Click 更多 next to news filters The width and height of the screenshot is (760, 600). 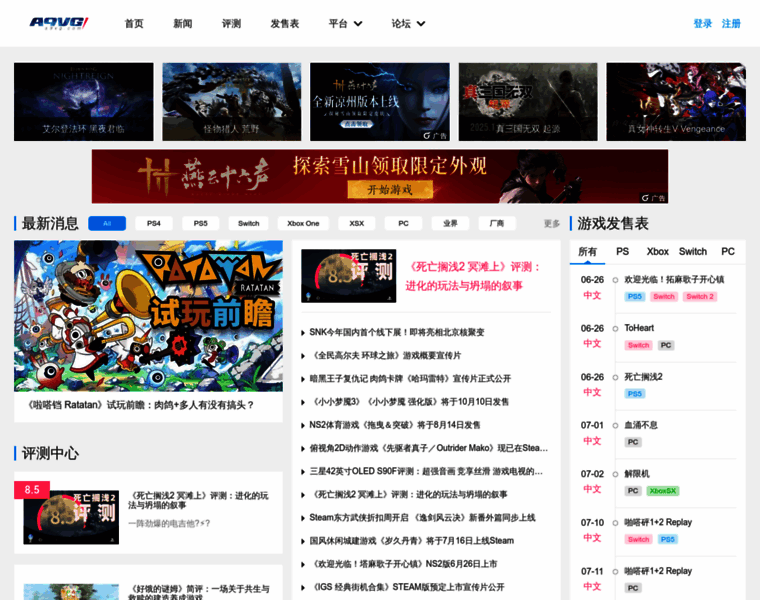point(552,223)
